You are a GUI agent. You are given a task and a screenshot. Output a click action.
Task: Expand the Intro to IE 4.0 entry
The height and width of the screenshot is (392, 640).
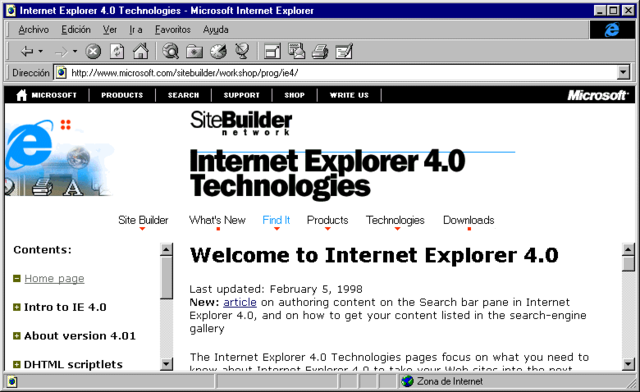pos(16,307)
